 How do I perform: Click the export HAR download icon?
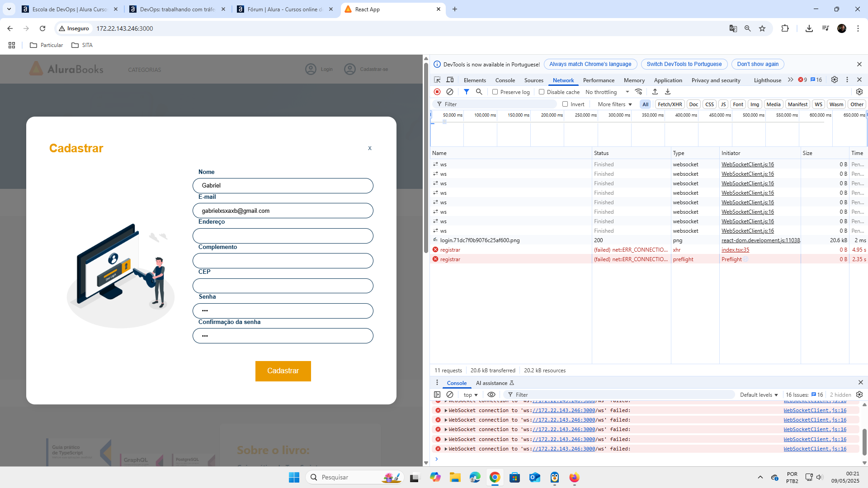[x=668, y=92]
